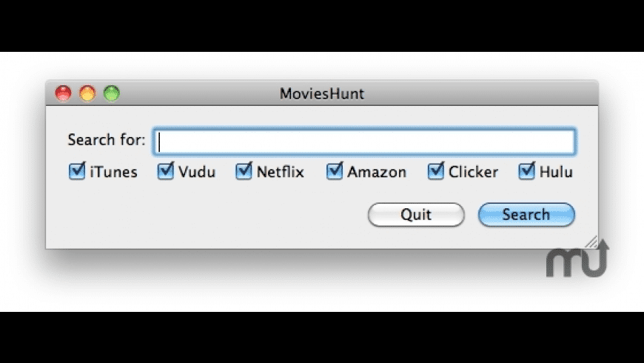Click the Search button

point(526,215)
